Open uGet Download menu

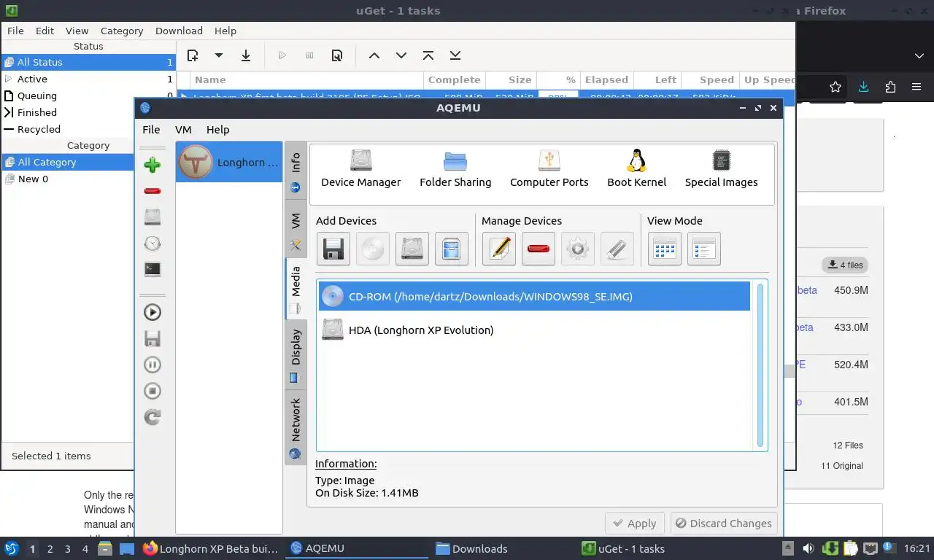179,31
